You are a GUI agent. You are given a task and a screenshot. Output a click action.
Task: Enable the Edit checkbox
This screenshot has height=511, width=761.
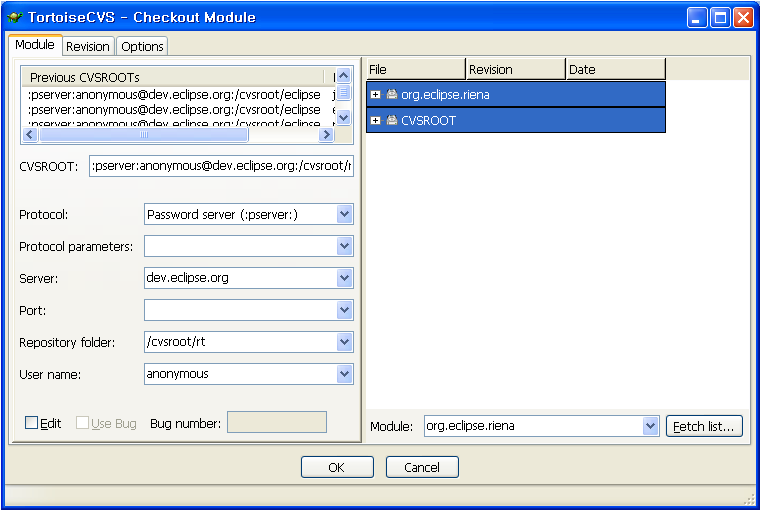[x=31, y=423]
